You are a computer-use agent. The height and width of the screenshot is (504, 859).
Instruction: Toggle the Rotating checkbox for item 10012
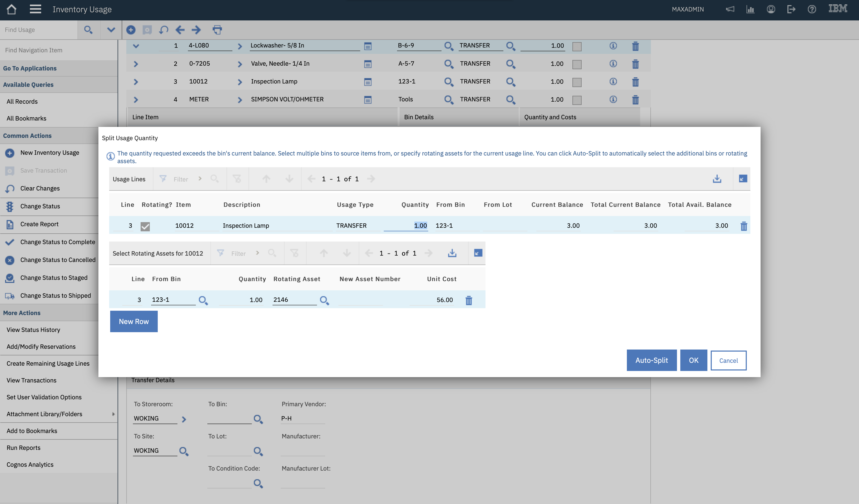tap(145, 226)
